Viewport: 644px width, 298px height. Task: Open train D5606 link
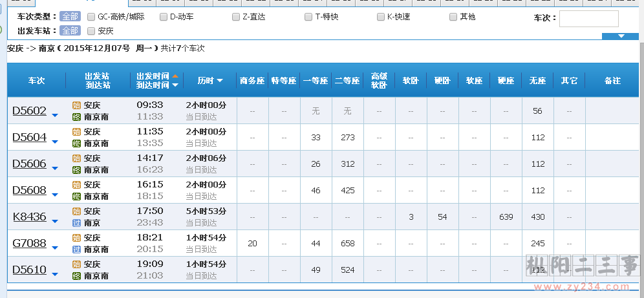pyautogui.click(x=30, y=164)
